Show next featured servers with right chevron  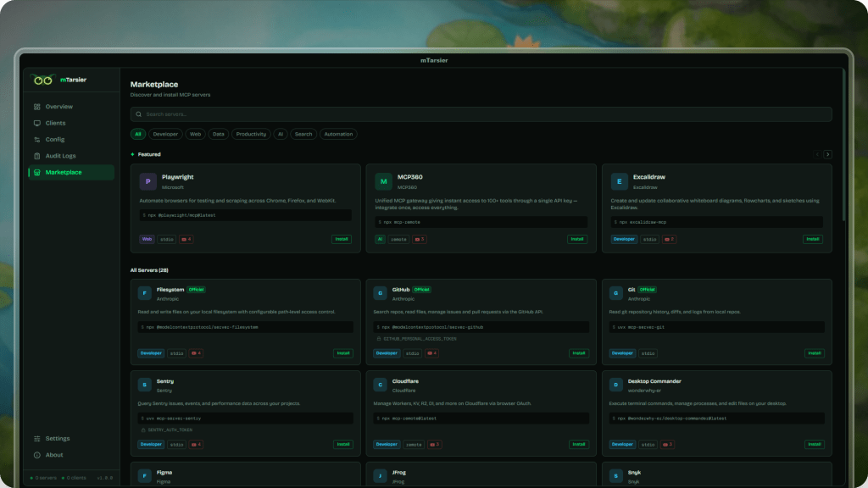[x=828, y=155]
